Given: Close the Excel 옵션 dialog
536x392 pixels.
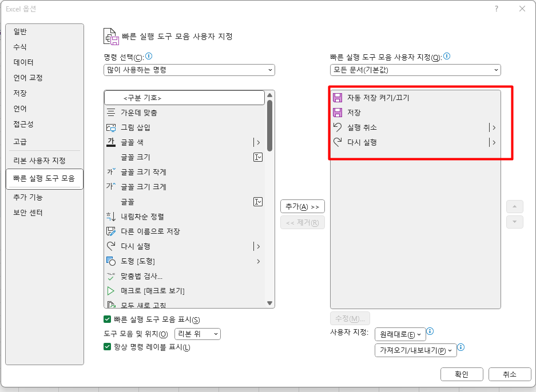Looking at the screenshot, I should tap(522, 9).
